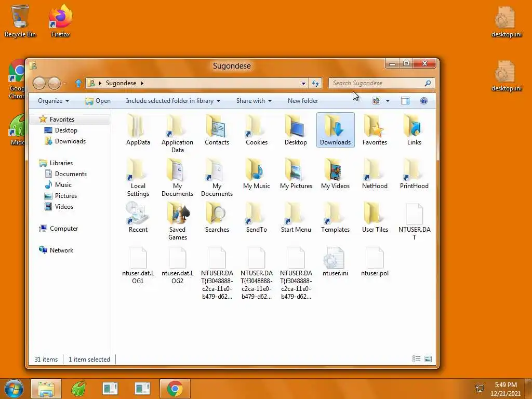
Task: Select the ntuser.pol file
Action: coord(375,262)
